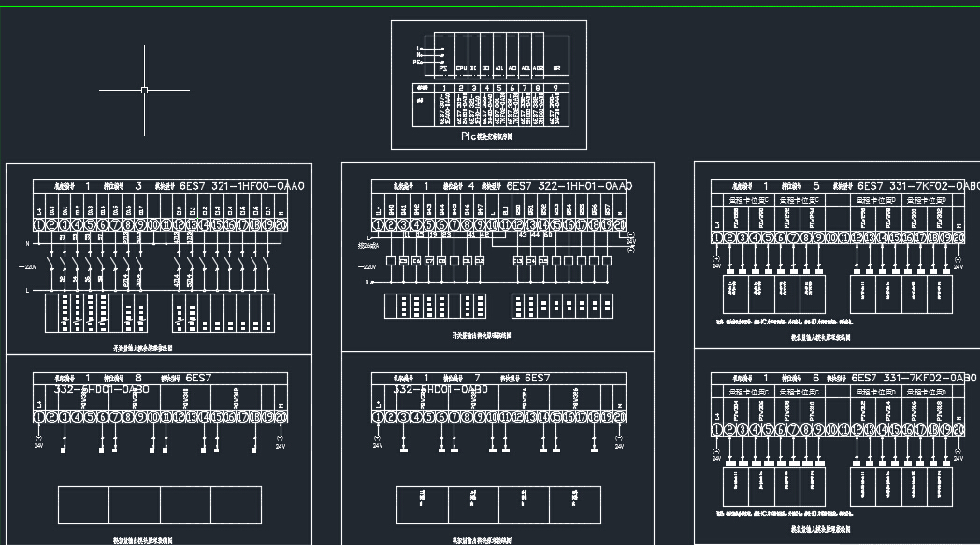Select the 6ES7 321-1HF00-0AA0 model text
Image resolution: width=980 pixels, height=545 pixels.
242,187
